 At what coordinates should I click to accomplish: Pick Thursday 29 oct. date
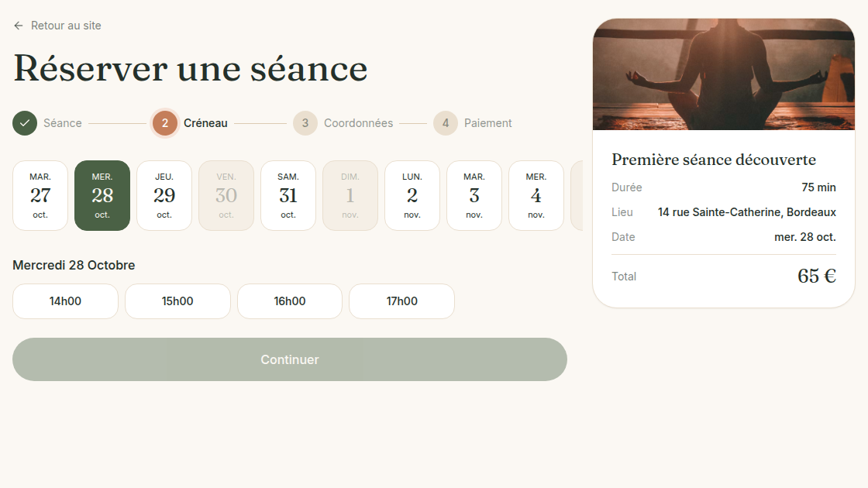164,195
